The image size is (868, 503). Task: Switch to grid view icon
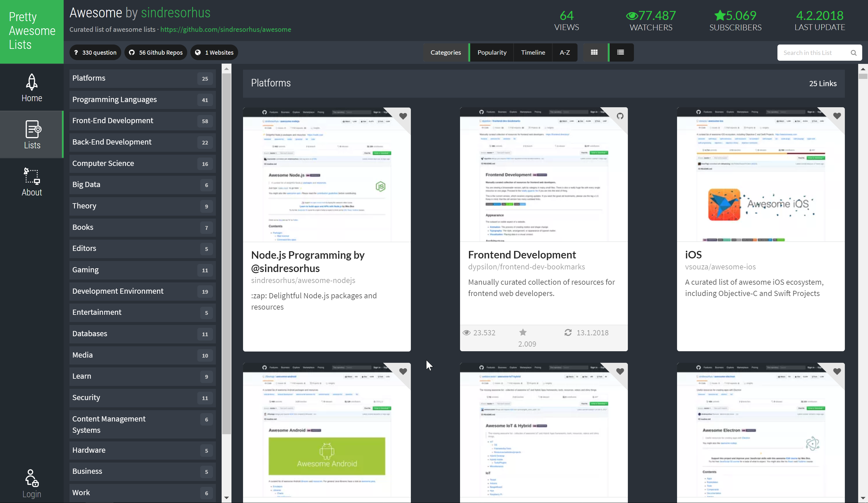point(594,52)
